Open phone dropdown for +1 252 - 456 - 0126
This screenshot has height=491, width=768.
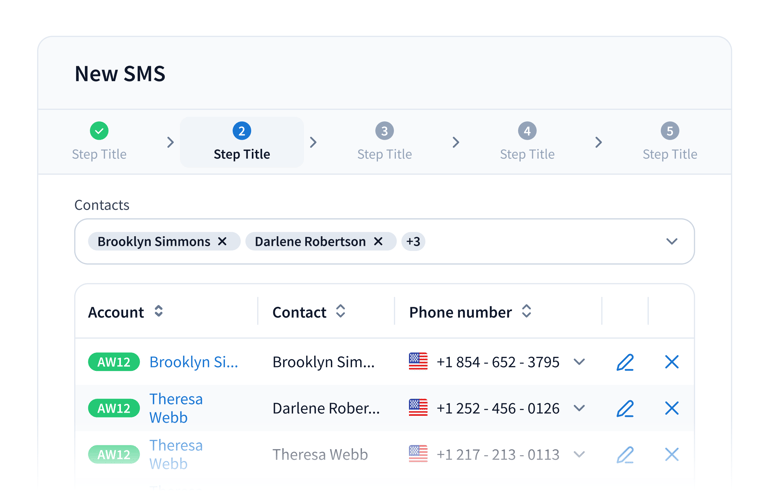tap(579, 408)
